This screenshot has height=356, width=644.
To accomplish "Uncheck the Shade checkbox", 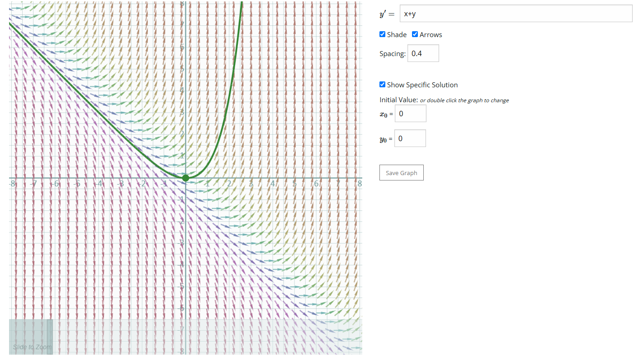I will click(383, 34).
